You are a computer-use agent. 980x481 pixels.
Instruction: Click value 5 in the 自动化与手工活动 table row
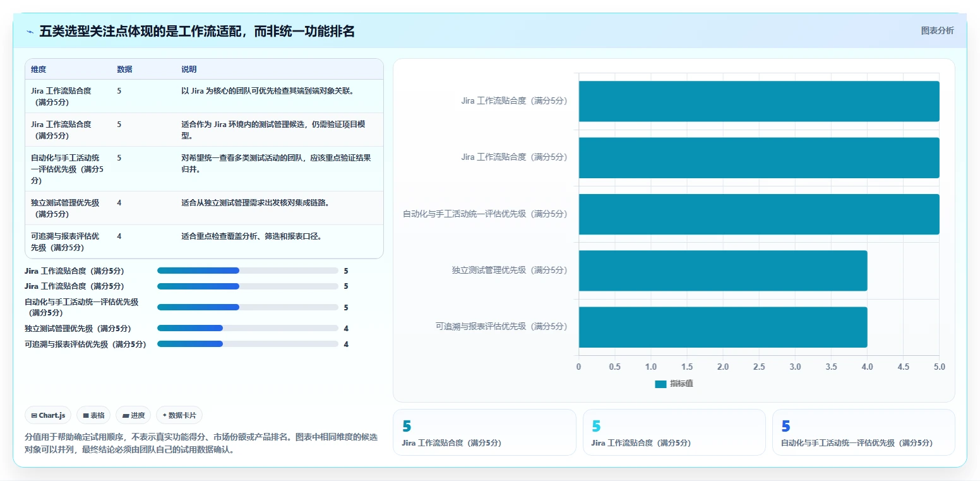(x=119, y=158)
